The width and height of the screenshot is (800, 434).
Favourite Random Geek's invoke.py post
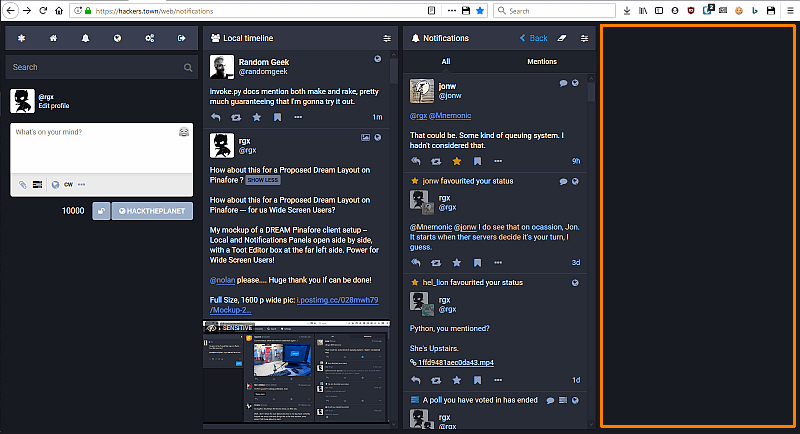coord(256,117)
